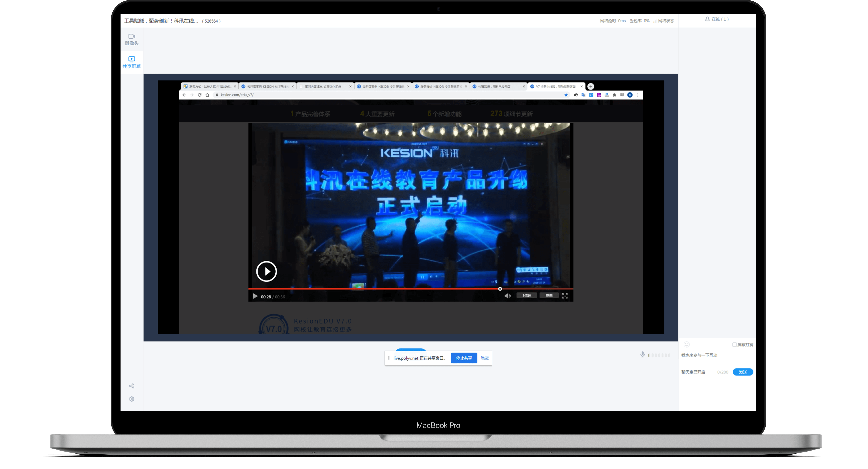Viewport: 868px width, 469px height.
Task: Open the 4 大重要更新 section
Action: tap(377, 114)
